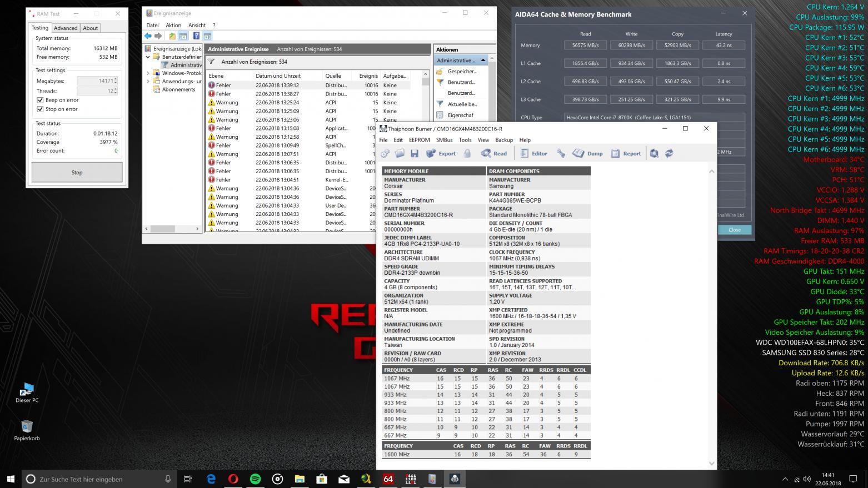The height and width of the screenshot is (488, 868).
Task: Select Fehler event at 13:04:51 Kernel-E...
Action: tap(291, 180)
